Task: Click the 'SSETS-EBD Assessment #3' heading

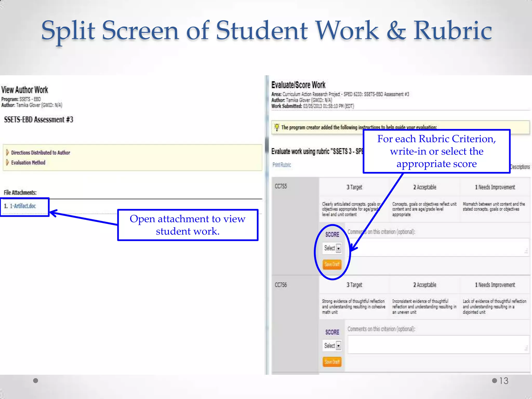Action: point(39,119)
